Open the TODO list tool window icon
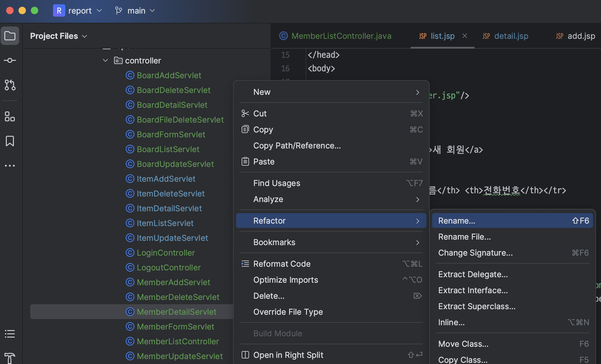 [10, 334]
